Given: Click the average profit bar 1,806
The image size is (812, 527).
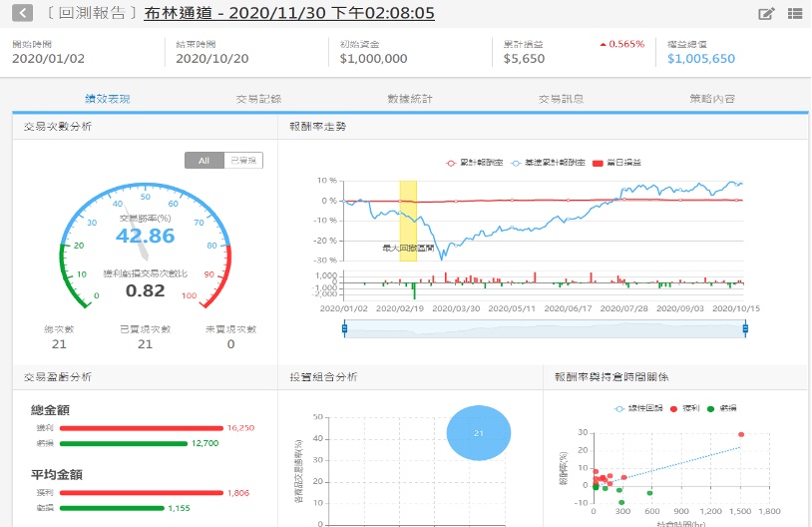Looking at the screenshot, I should point(142,493).
